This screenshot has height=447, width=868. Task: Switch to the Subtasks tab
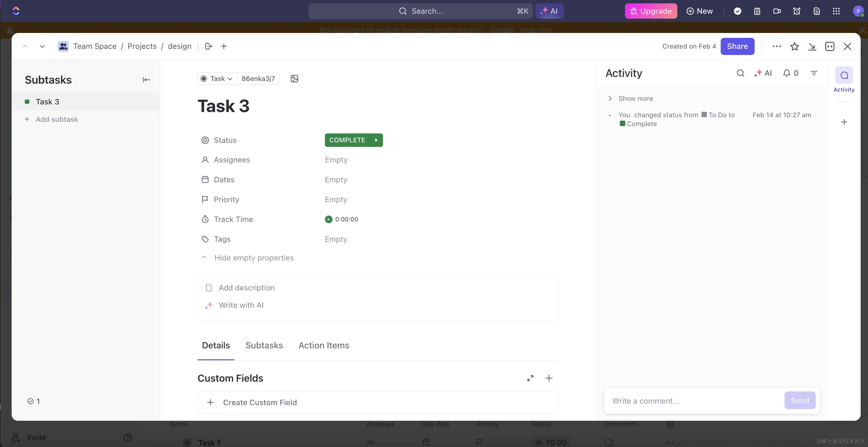(x=264, y=345)
